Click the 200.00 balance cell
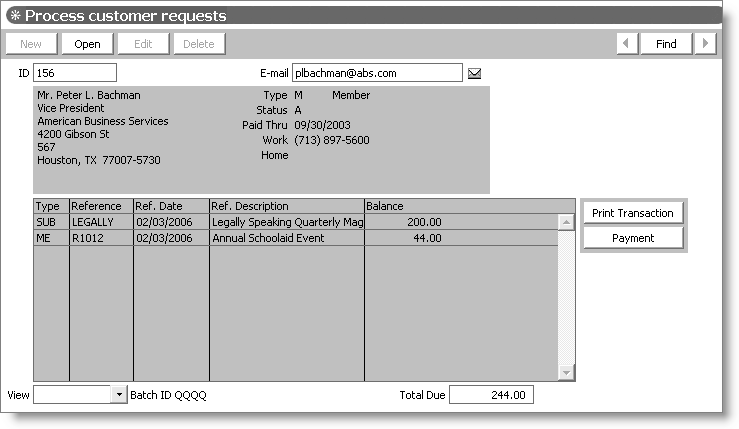The width and height of the screenshot is (739, 429). click(x=461, y=222)
